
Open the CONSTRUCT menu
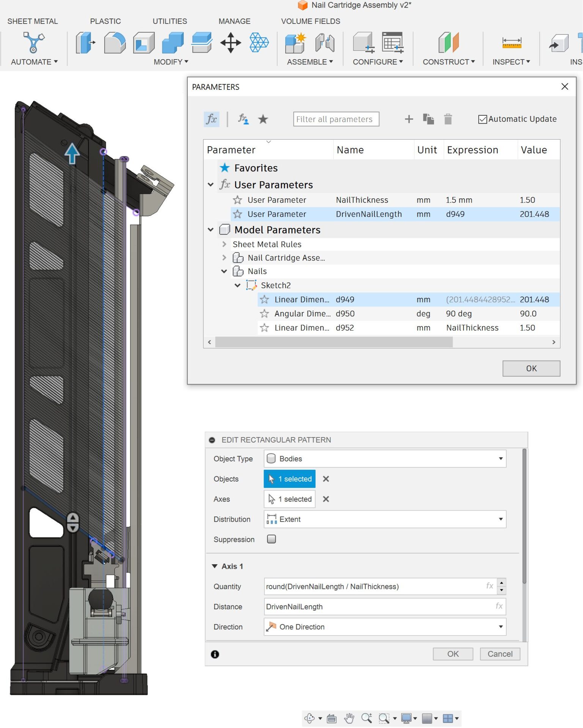(449, 62)
